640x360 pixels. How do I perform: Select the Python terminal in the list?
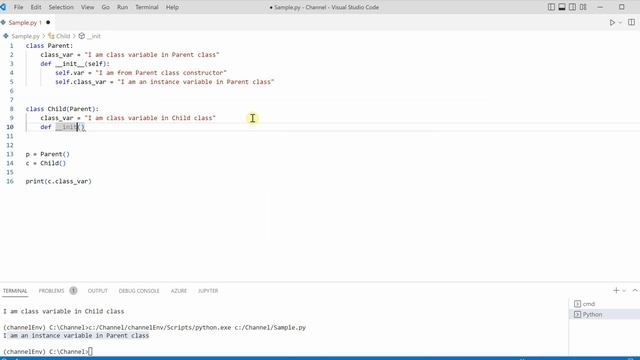click(604, 314)
